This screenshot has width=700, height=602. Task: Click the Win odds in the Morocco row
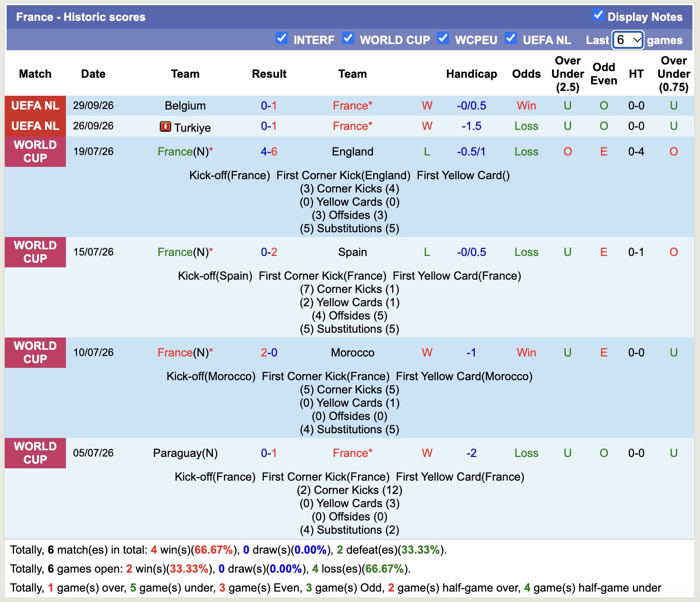[x=526, y=353]
